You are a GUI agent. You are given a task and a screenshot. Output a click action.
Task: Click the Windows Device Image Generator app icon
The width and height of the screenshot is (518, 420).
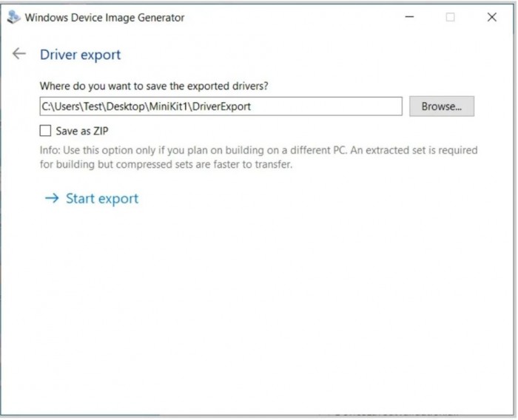pos(13,17)
